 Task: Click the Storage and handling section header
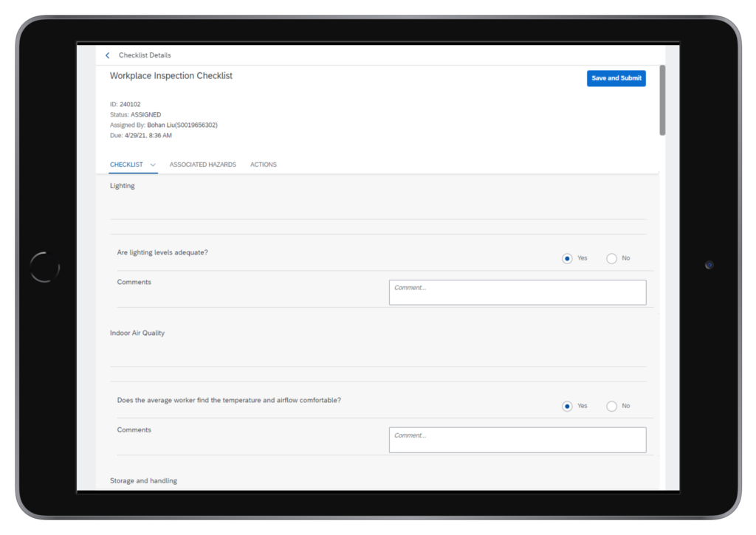coord(143,480)
